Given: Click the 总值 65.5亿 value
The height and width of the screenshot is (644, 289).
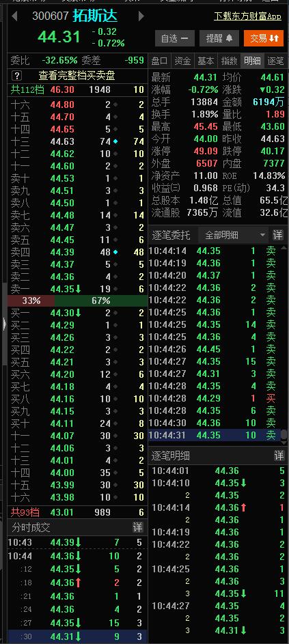Looking at the screenshot, I should click(274, 200).
